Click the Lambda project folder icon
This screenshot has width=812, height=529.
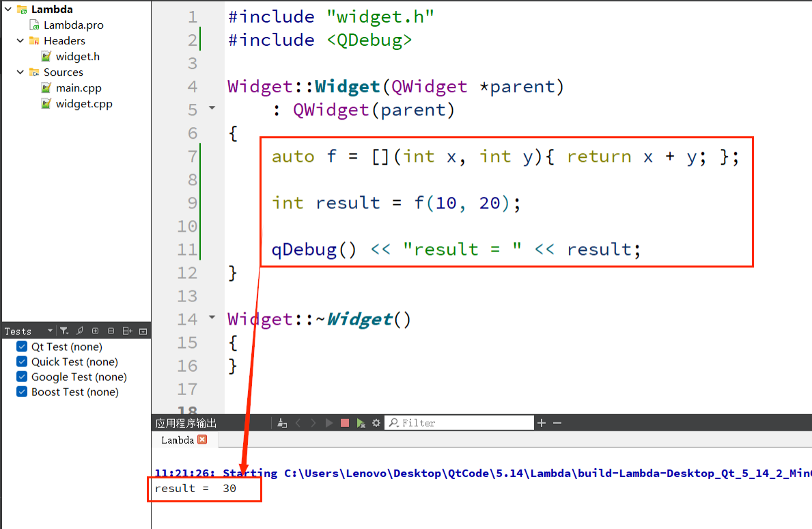pyautogui.click(x=22, y=10)
